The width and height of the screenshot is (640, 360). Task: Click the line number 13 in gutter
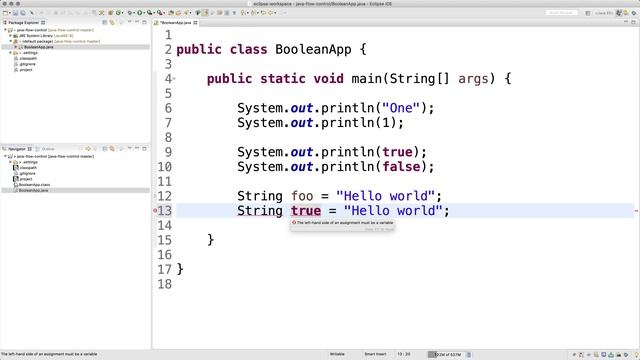click(x=164, y=211)
